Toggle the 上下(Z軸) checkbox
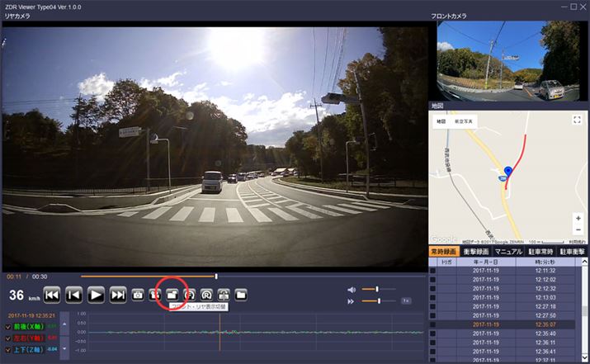590x364 pixels. pyautogui.click(x=9, y=349)
